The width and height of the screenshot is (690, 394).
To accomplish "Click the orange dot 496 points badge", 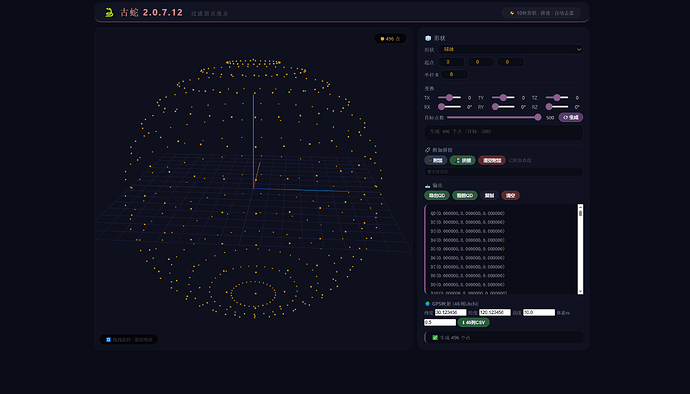I will point(390,39).
